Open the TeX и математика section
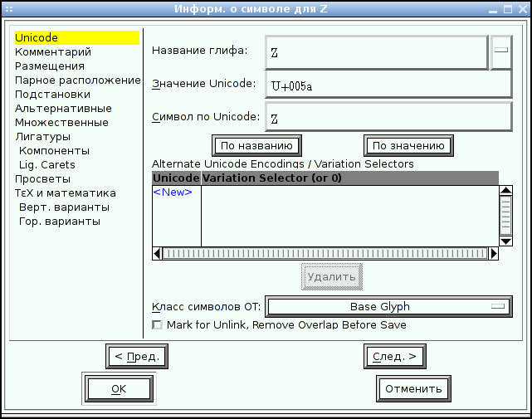 coord(65,193)
